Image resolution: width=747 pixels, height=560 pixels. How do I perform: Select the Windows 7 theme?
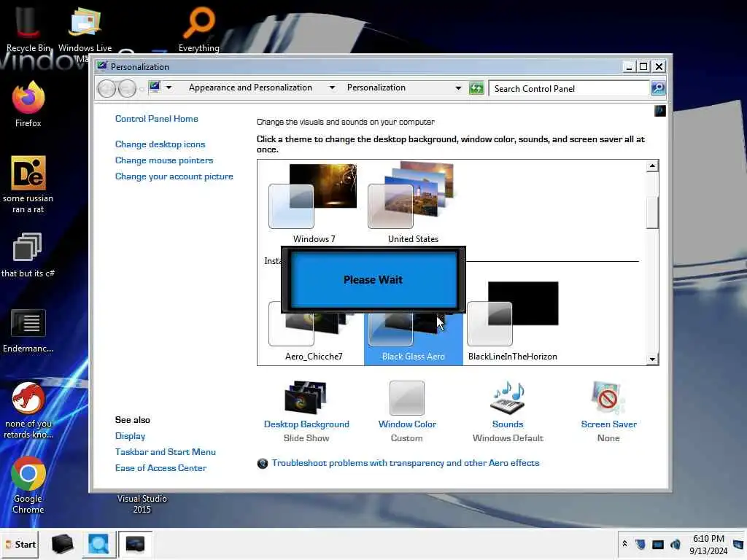coord(314,204)
